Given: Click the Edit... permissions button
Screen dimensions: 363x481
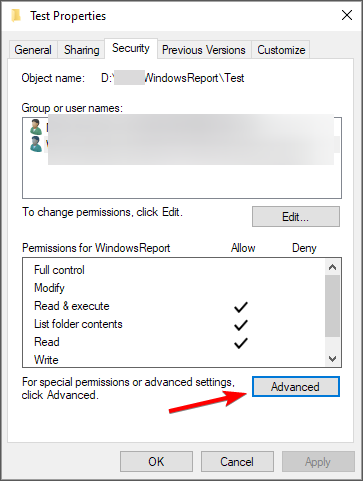Looking at the screenshot, I should (x=296, y=217).
